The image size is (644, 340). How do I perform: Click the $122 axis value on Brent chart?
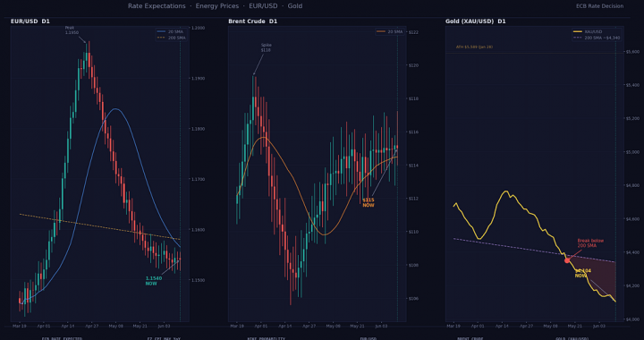click(x=413, y=32)
